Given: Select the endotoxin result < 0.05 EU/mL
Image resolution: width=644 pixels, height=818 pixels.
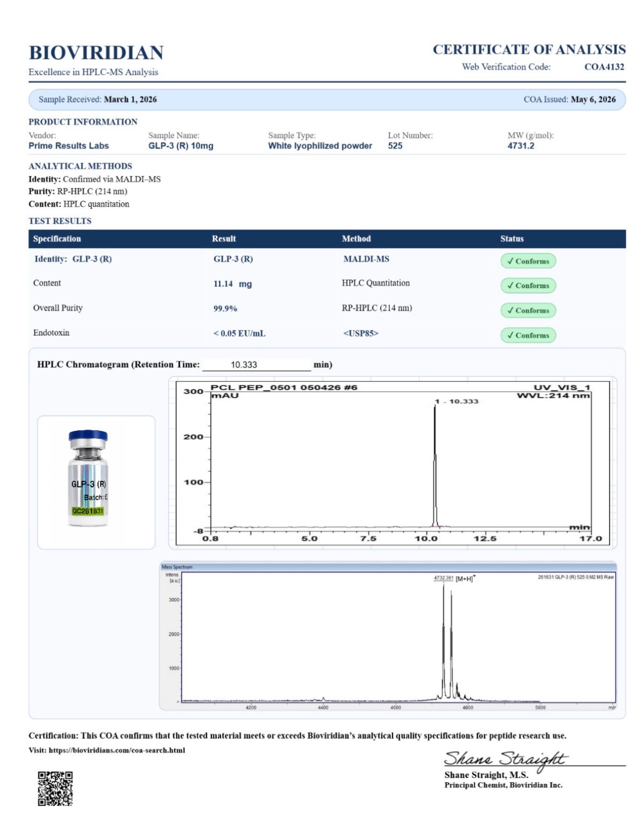Looking at the screenshot, I should (239, 334).
